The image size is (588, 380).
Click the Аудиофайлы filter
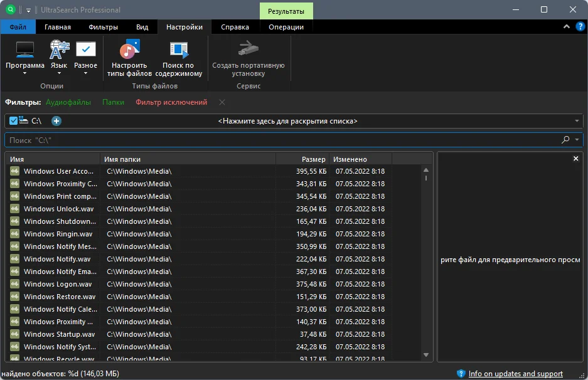point(68,102)
